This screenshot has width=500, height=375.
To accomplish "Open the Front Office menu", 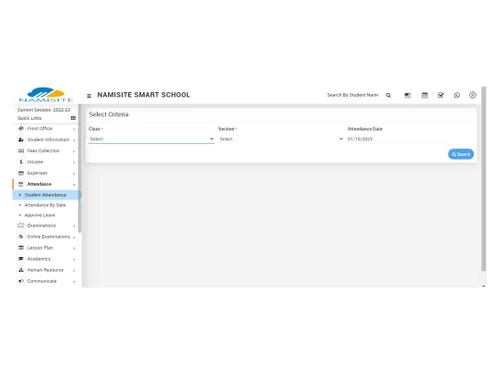I will pos(45,128).
